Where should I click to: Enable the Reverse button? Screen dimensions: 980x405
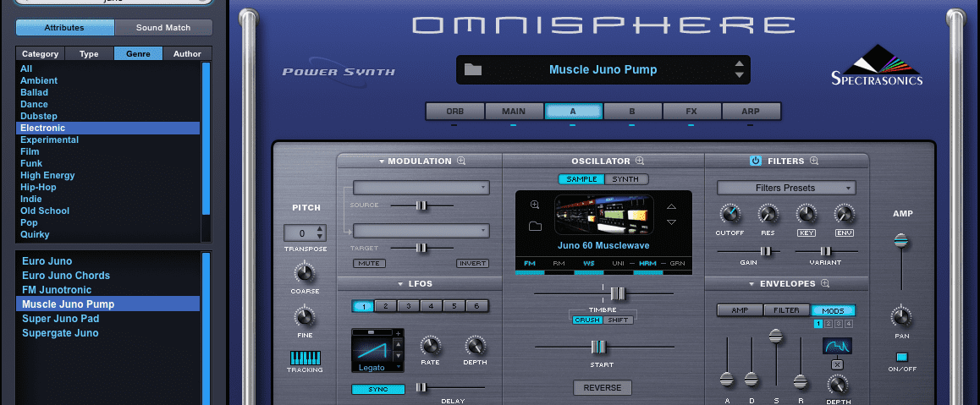click(603, 387)
